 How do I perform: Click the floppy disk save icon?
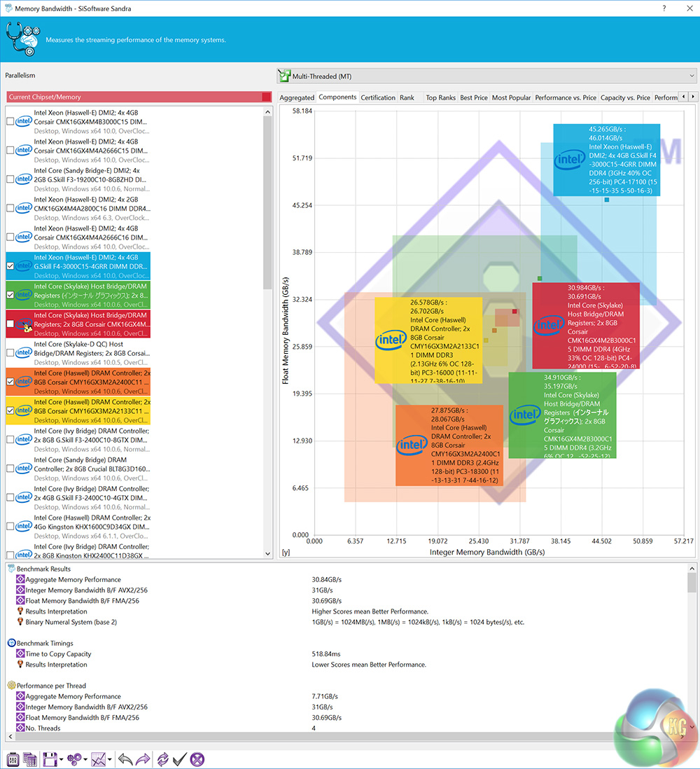[x=50, y=760]
